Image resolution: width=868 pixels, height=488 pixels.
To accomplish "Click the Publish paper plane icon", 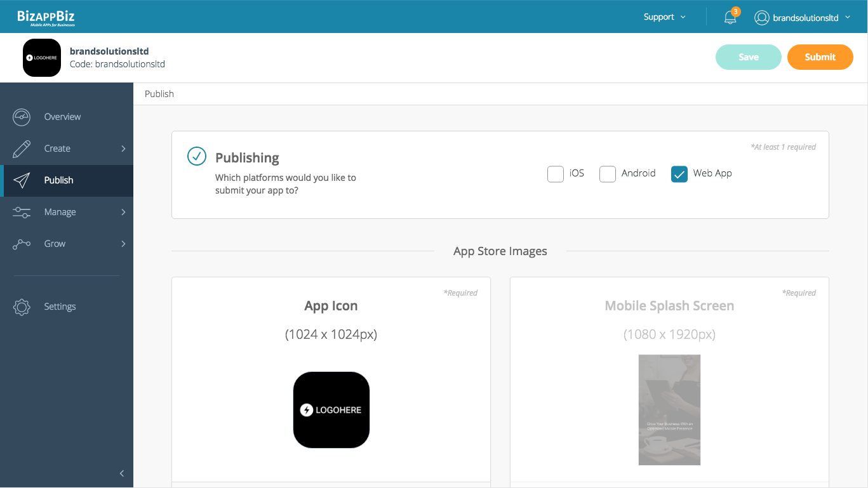I will [22, 180].
